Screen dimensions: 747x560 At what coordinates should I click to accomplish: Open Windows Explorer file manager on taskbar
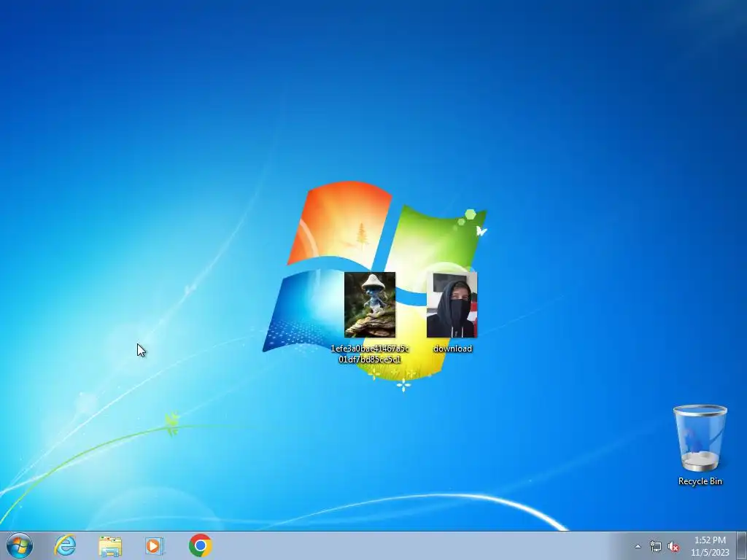click(x=110, y=546)
